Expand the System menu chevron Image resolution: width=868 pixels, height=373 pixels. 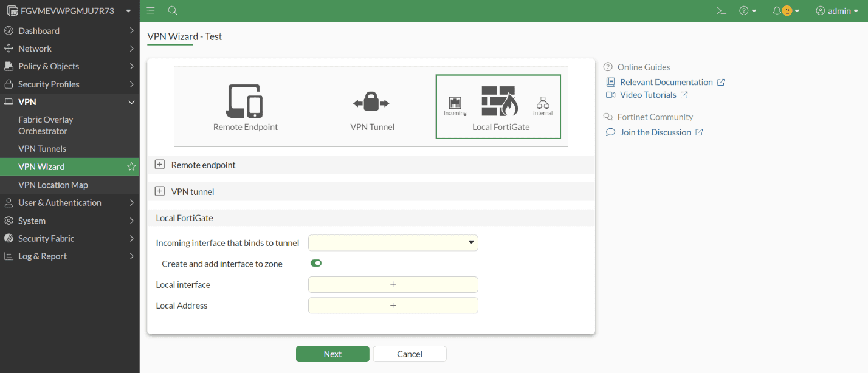[131, 221]
